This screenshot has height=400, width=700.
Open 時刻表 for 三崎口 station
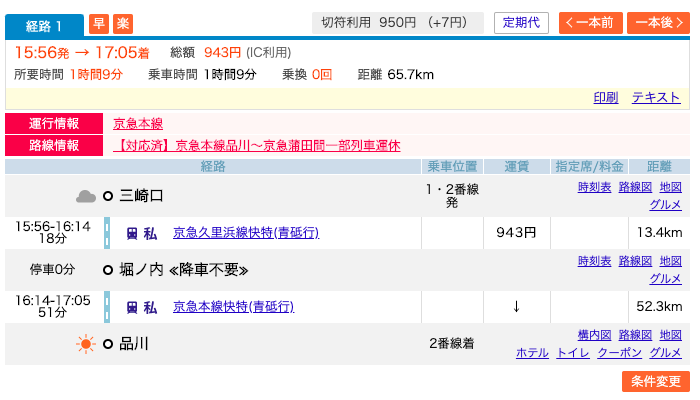(x=594, y=187)
